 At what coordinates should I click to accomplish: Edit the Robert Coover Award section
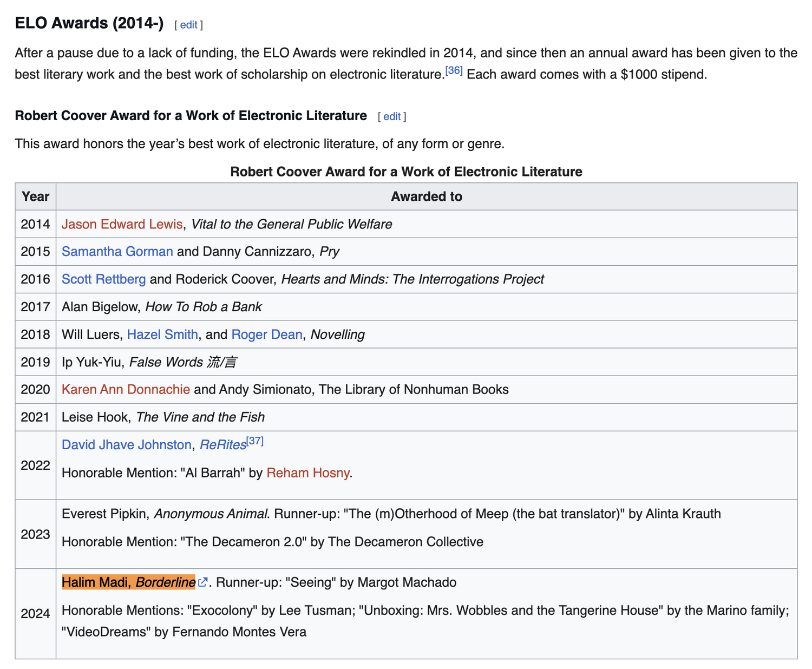coord(392,116)
